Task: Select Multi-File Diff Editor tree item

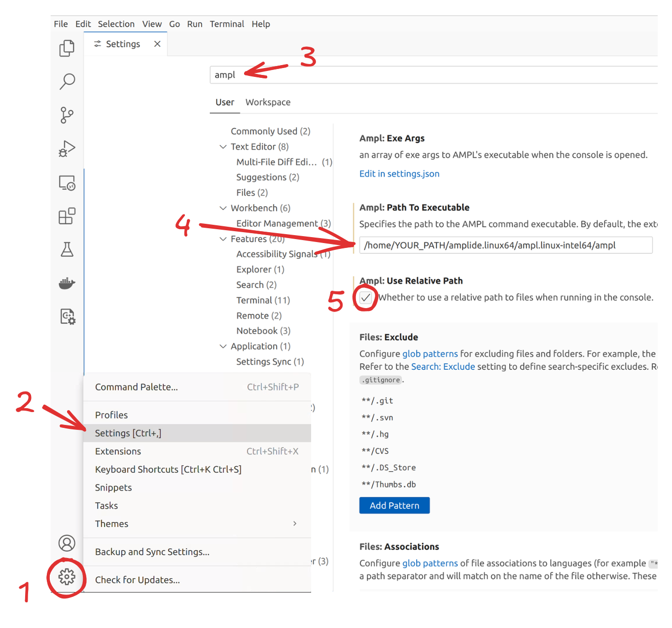Action: (284, 162)
